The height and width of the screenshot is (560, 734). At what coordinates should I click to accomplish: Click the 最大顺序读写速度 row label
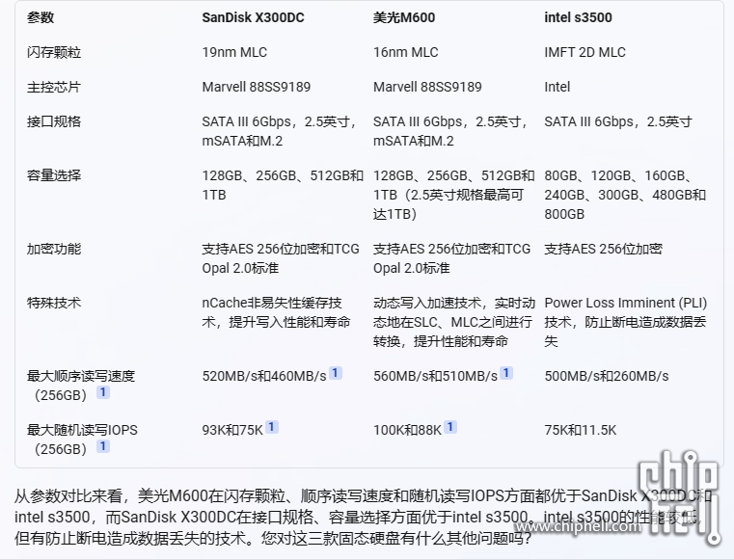coord(81,386)
